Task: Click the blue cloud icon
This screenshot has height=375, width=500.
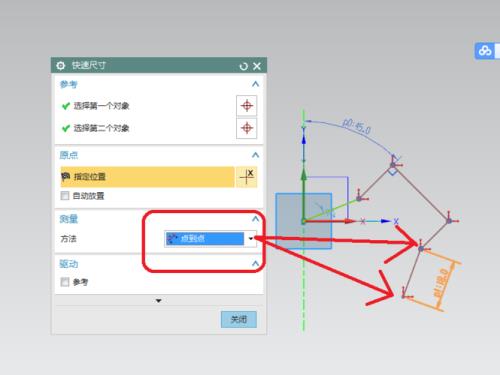Action: pos(485,51)
